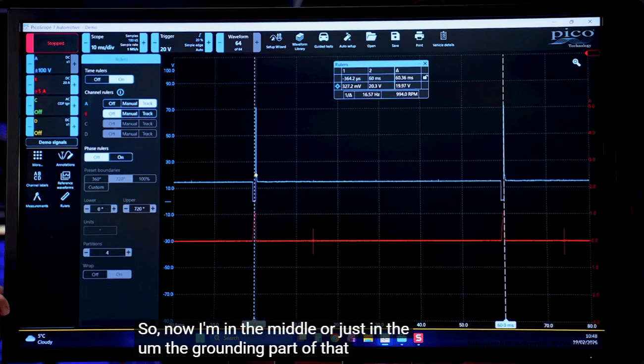Image resolution: width=644 pixels, height=364 pixels.
Task: Click the Stopped capture button
Action: click(52, 43)
